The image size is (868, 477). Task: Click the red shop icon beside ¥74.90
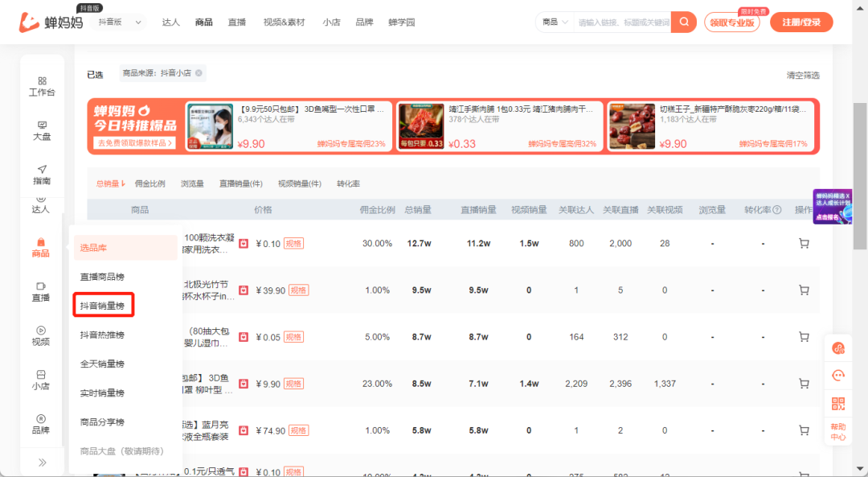(x=244, y=430)
